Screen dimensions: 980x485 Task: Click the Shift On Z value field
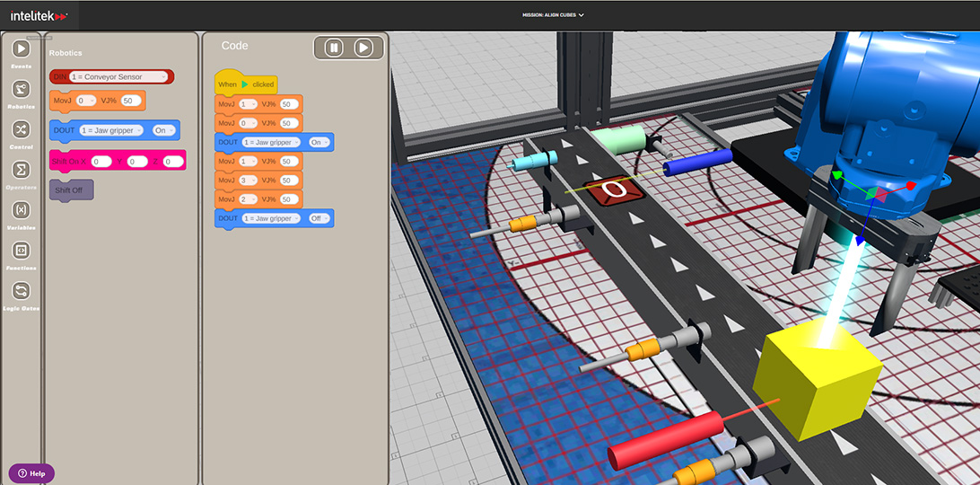tap(174, 162)
